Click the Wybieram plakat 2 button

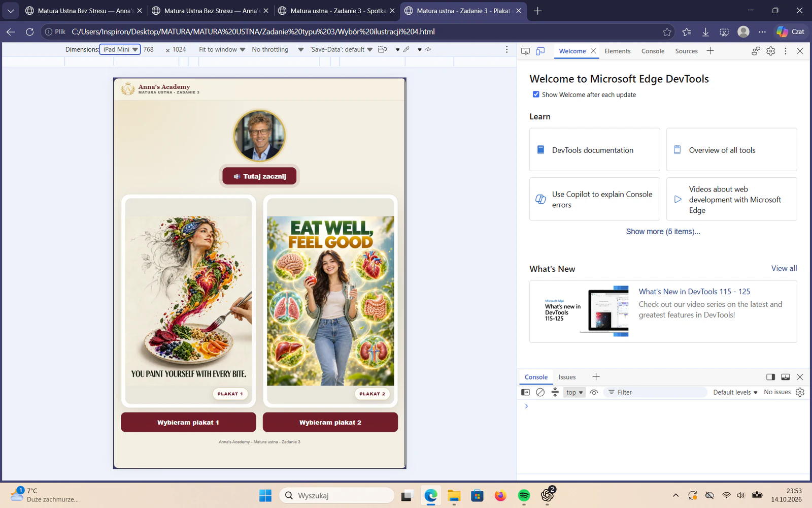point(330,422)
